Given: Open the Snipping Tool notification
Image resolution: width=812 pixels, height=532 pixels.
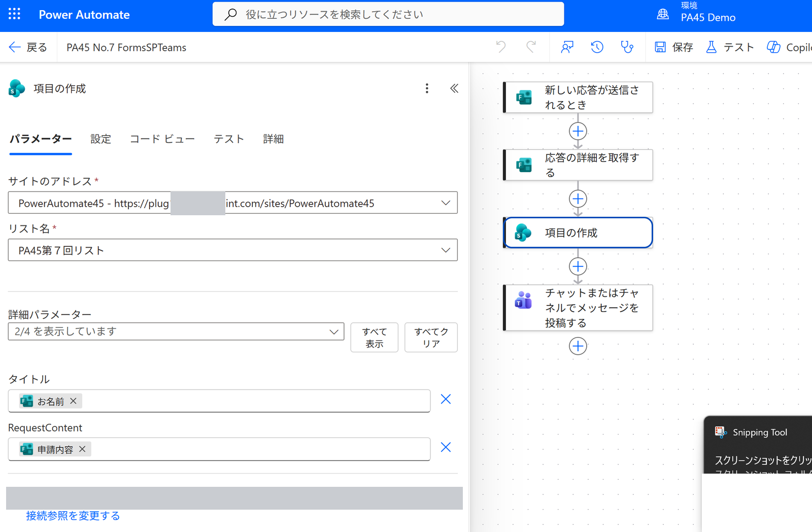Looking at the screenshot, I should (x=758, y=445).
